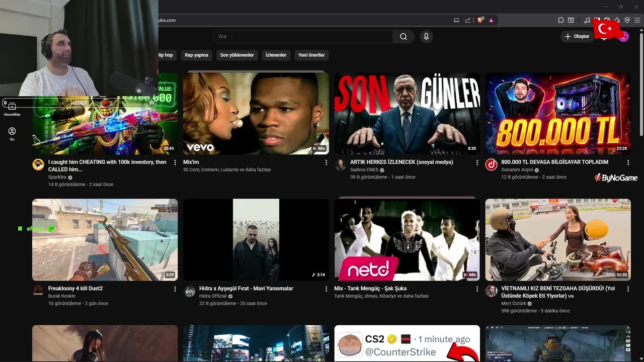Click the address bar URL text
Viewport: 644px width, 362px height.
[167, 20]
